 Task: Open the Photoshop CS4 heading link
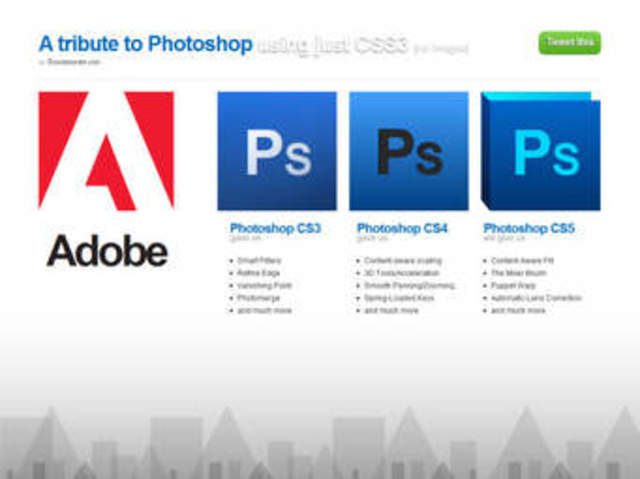(402, 228)
